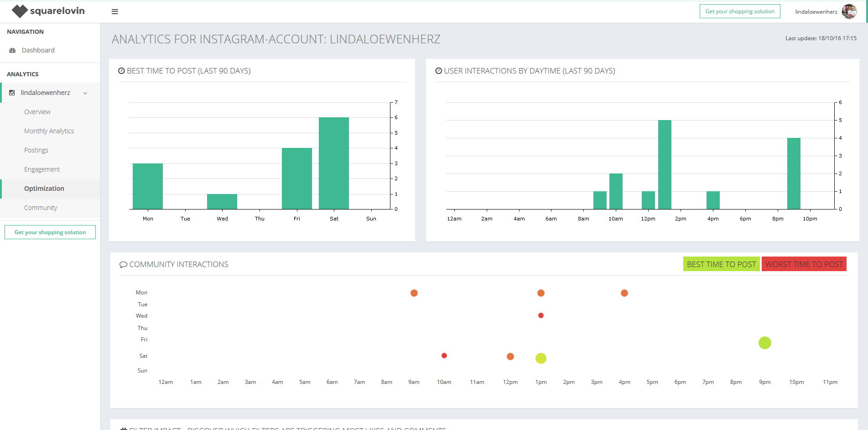Open the lindaloewenherz profile avatar
Image resolution: width=868 pixels, height=430 pixels.
pos(849,11)
